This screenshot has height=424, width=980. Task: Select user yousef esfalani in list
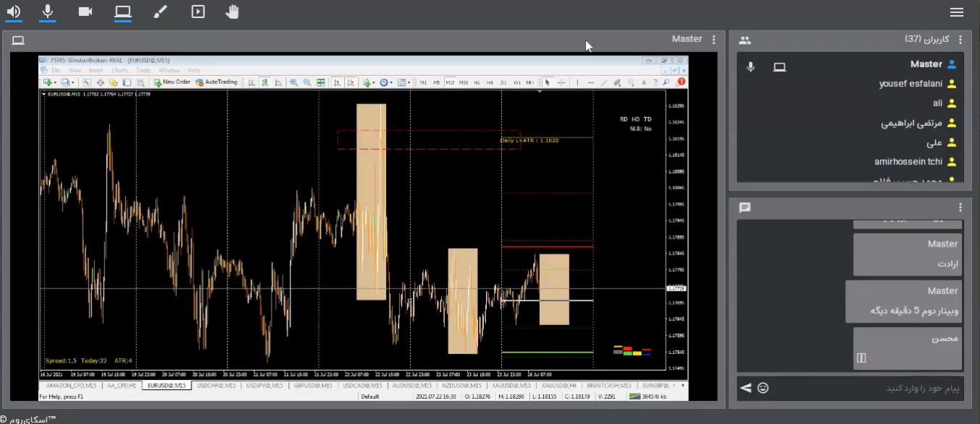pyautogui.click(x=910, y=84)
